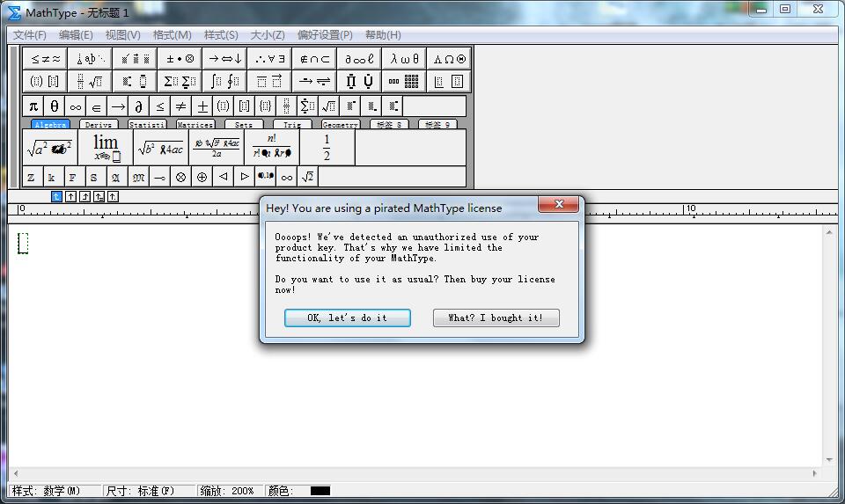Viewport: 845px width, 504px height.
Task: Open the 偏好设置(P) menu
Action: click(x=324, y=35)
